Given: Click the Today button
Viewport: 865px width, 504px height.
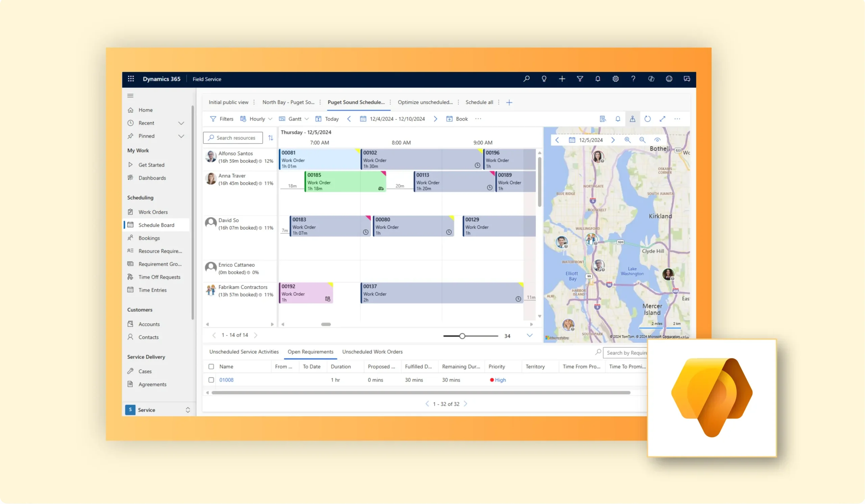Looking at the screenshot, I should tap(327, 119).
